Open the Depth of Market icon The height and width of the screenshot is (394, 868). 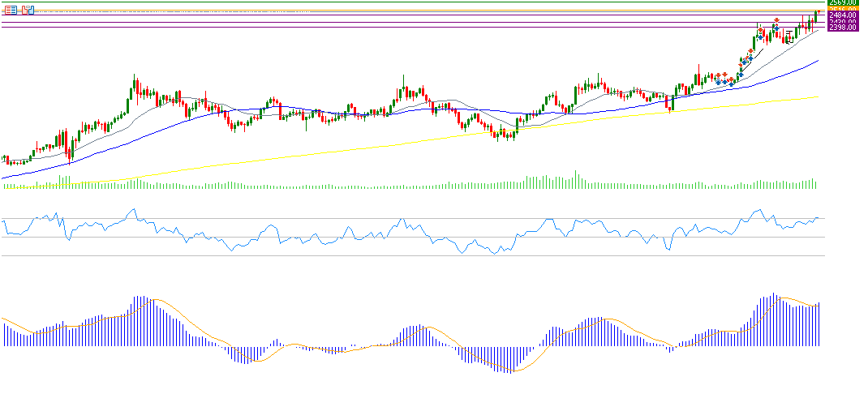10,10
